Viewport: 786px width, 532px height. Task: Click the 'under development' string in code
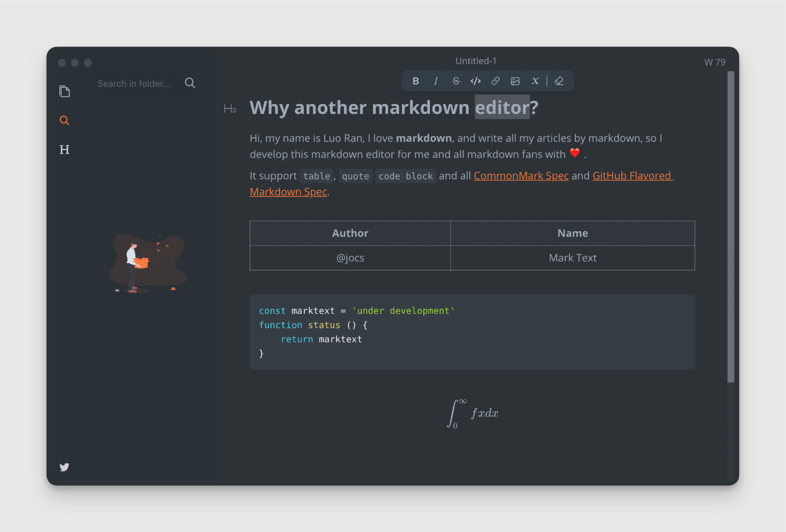point(403,311)
